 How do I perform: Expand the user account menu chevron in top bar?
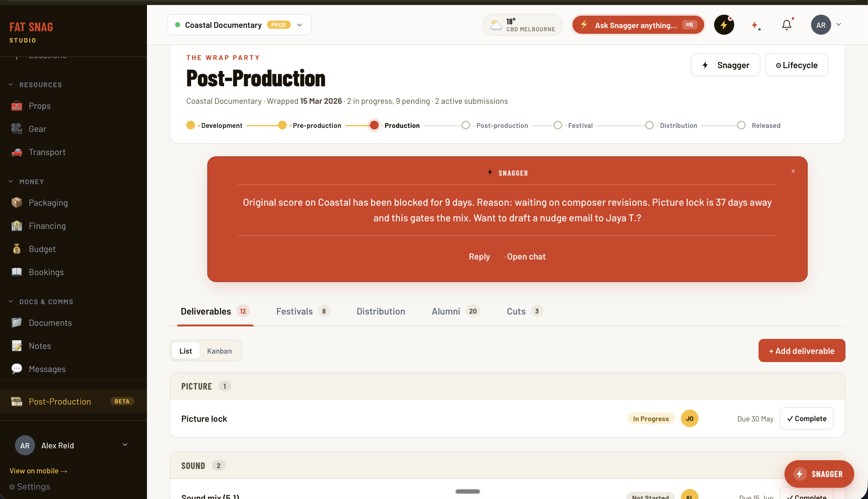pyautogui.click(x=838, y=25)
